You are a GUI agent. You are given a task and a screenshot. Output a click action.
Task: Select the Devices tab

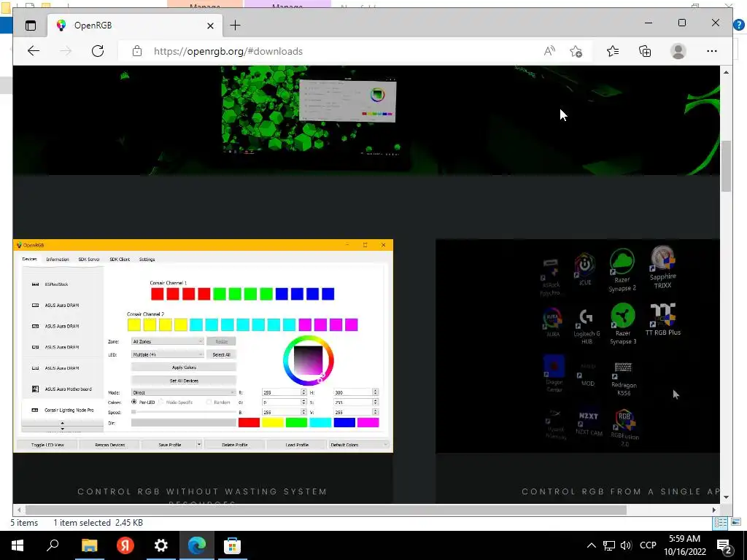click(29, 260)
